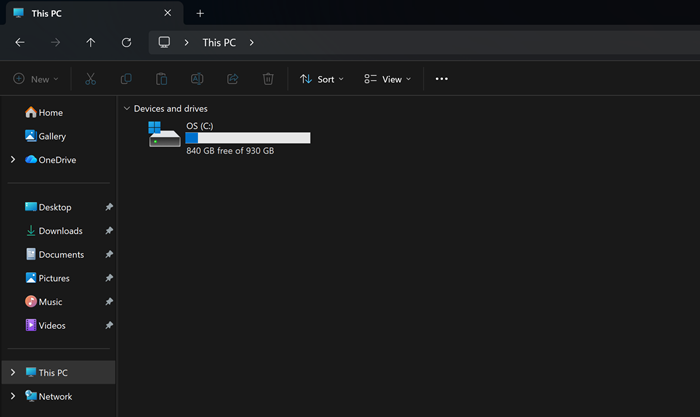Go up one folder level
The image size is (700, 417).
coord(91,42)
